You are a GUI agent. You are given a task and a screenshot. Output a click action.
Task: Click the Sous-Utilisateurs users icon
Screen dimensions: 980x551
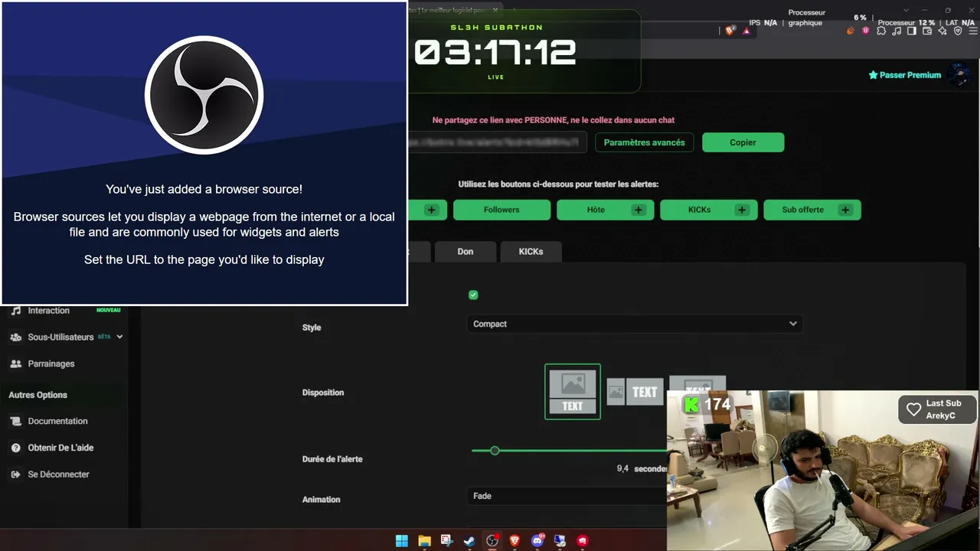click(x=15, y=337)
